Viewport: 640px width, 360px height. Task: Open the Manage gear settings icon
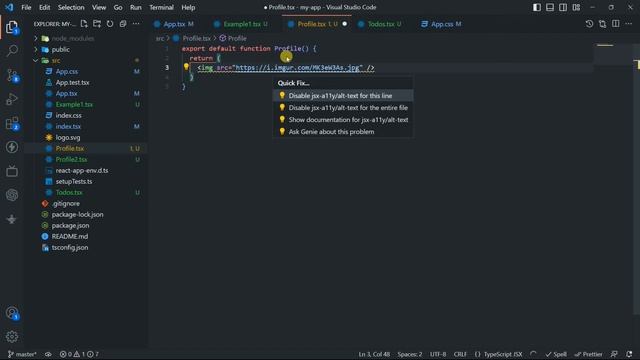point(12,337)
